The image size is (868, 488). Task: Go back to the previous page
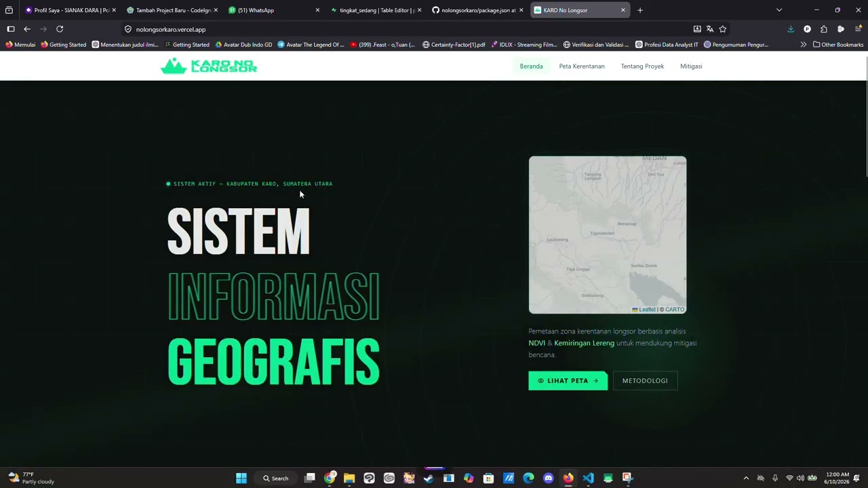coord(27,29)
